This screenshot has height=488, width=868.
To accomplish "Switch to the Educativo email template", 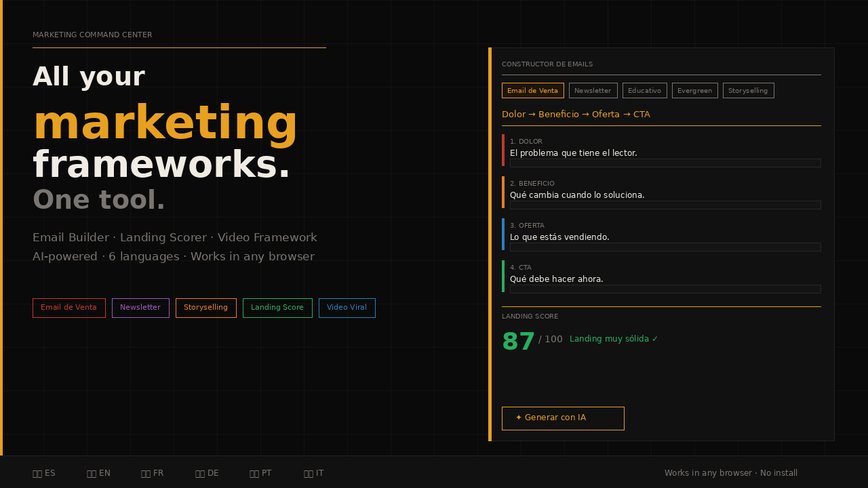I will click(x=644, y=90).
